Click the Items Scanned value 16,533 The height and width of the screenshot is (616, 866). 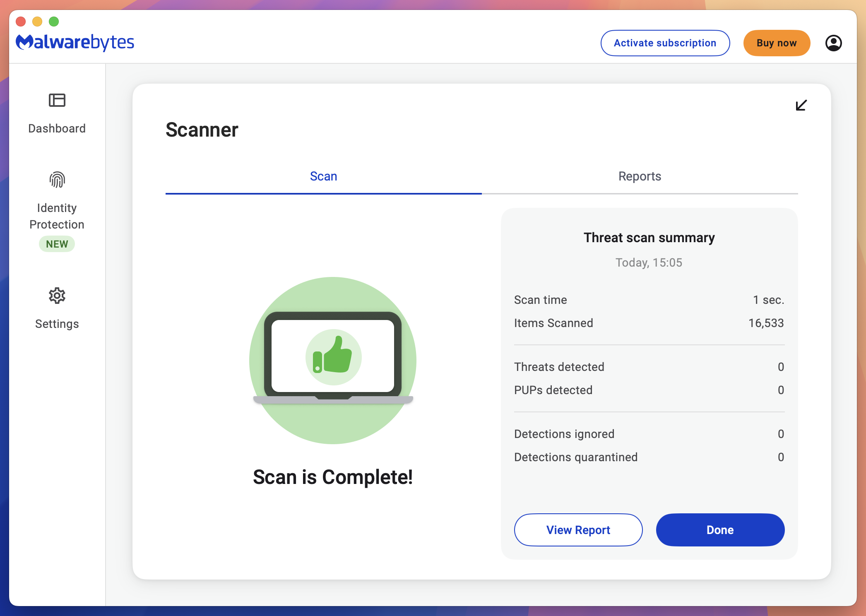coord(766,323)
